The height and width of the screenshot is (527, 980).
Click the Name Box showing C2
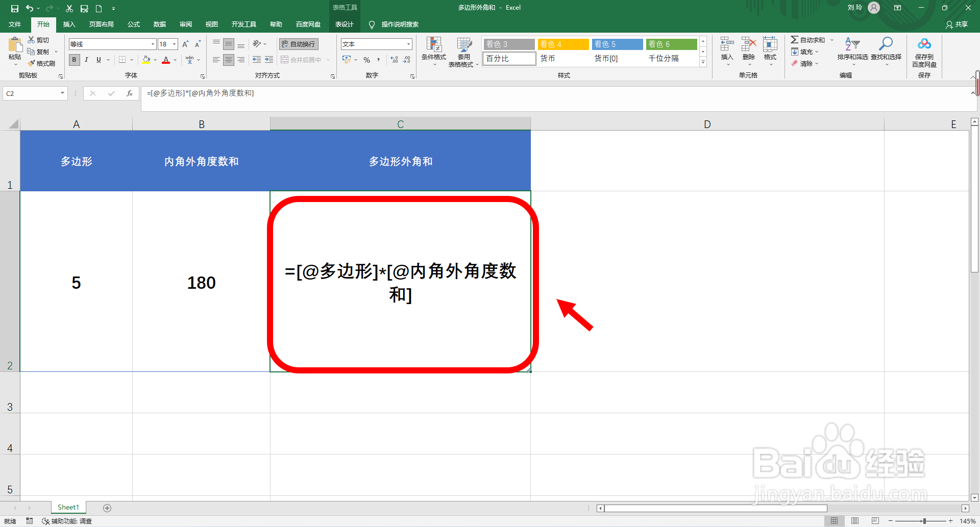pos(35,93)
